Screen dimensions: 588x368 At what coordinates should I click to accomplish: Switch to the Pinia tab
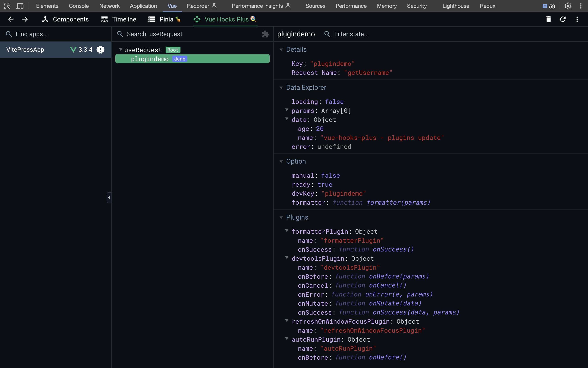point(165,19)
